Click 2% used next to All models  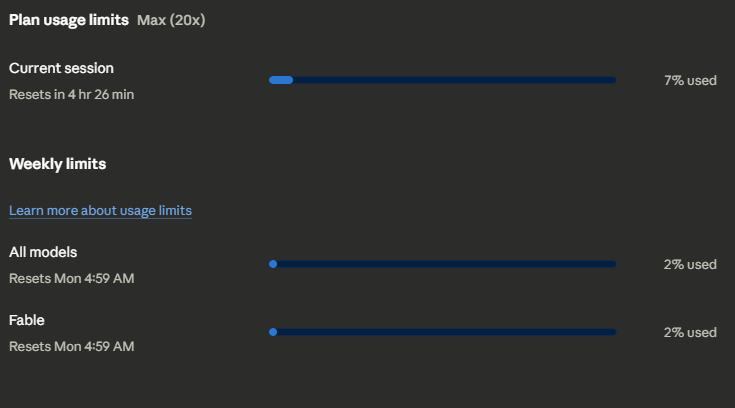pos(690,264)
